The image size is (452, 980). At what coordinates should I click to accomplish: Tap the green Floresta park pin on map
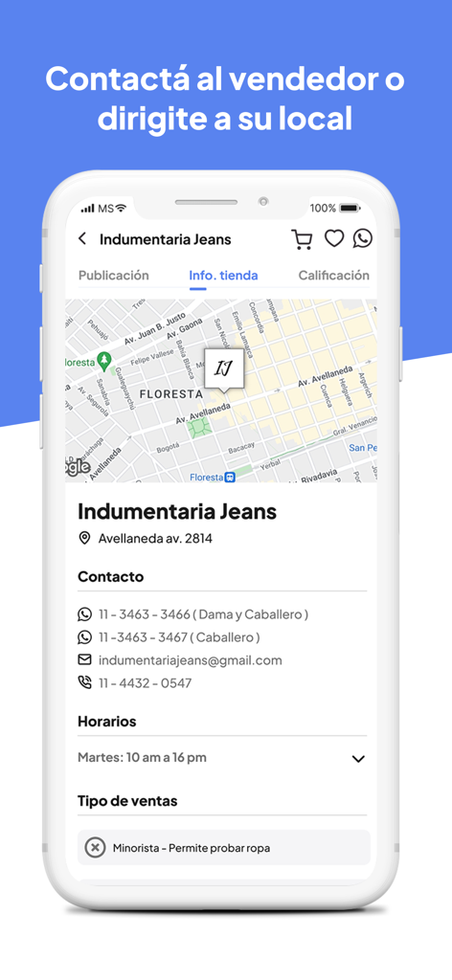click(104, 360)
